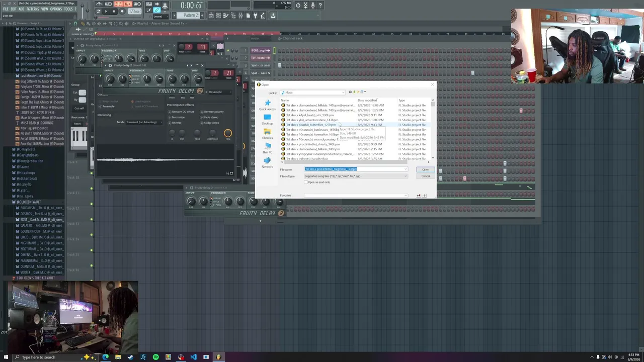Viewport: 644px width, 362px height.
Task: Click the question mark help icon in the top bar
Action: coord(320,5)
